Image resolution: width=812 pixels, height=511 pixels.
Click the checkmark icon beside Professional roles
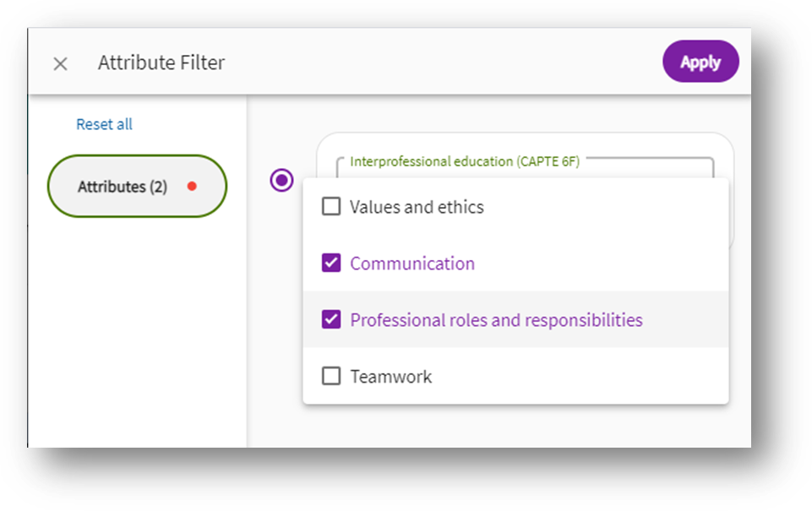pos(330,319)
